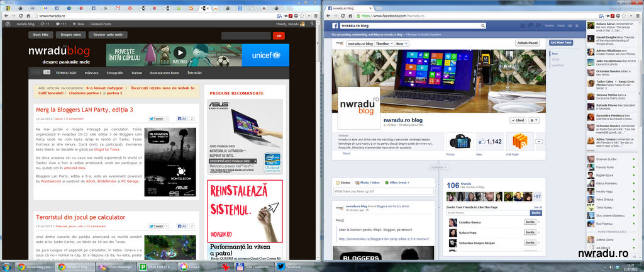
Task: Click the Despre mine button
Action: pyautogui.click(x=71, y=35)
